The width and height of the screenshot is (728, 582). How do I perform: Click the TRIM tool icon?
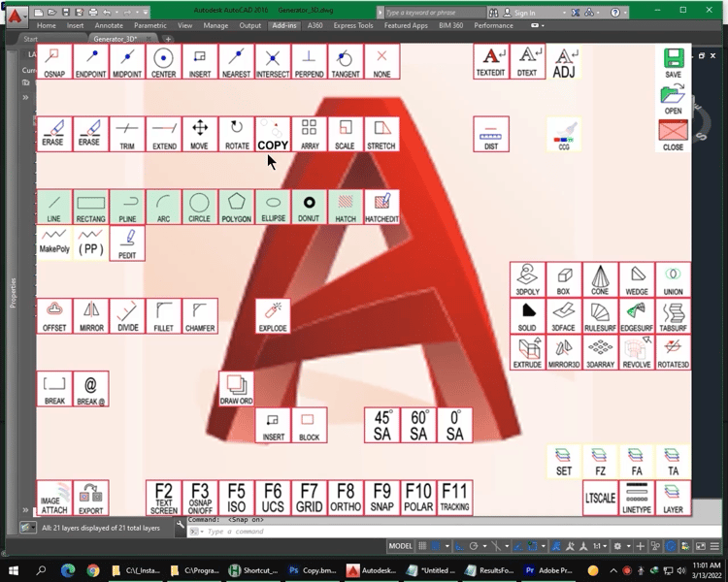[127, 134]
